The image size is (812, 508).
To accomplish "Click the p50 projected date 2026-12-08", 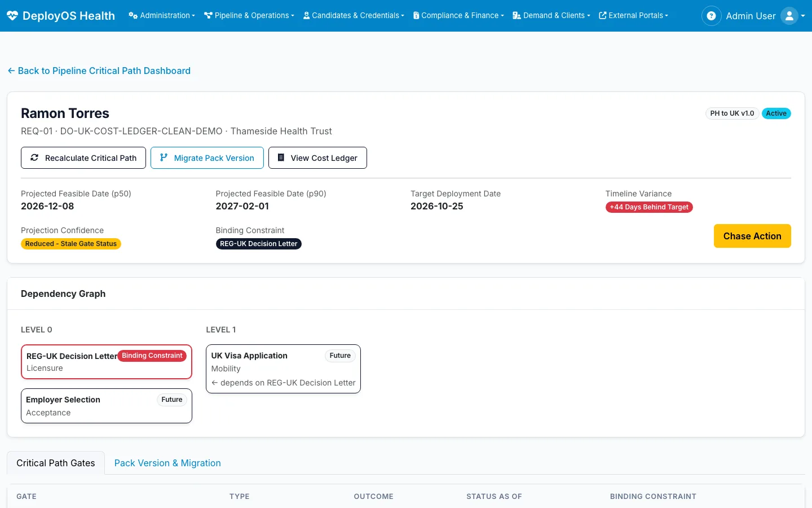I will click(x=47, y=206).
